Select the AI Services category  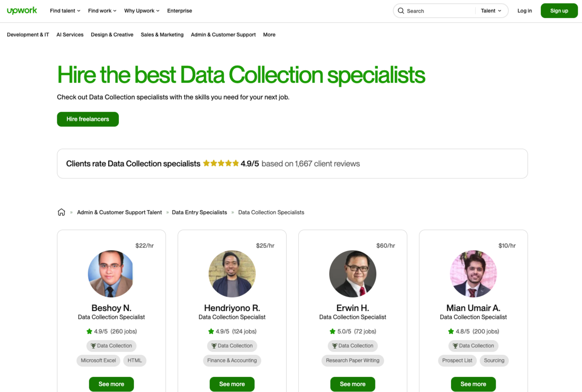pyautogui.click(x=70, y=34)
